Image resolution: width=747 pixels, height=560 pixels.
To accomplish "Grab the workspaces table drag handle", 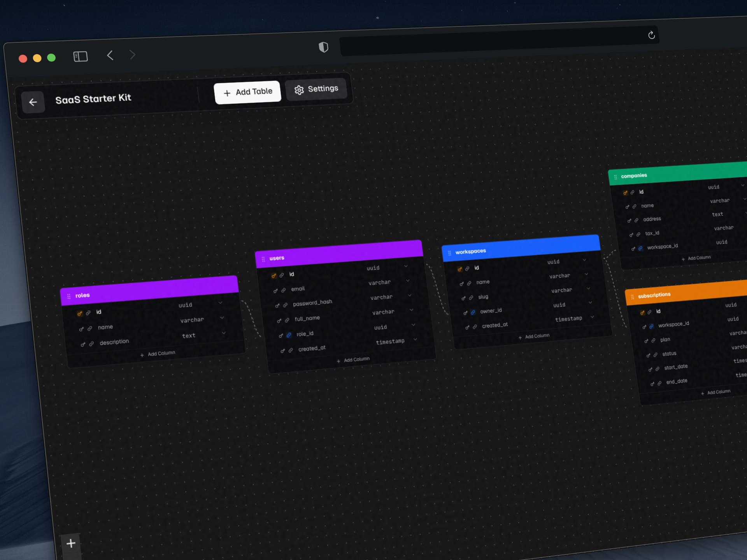I will [x=449, y=253].
